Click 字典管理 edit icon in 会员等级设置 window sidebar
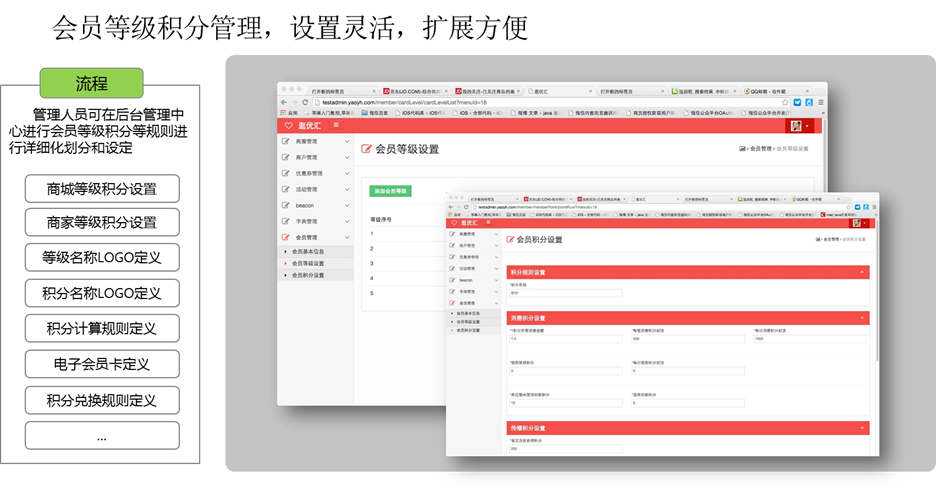Viewport: 936px width, 492px height. [x=285, y=222]
